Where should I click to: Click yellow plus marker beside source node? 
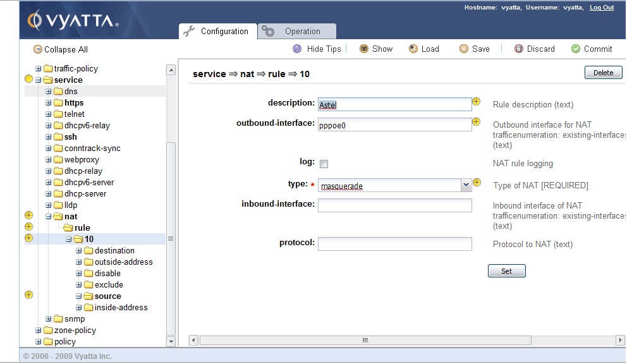click(29, 294)
